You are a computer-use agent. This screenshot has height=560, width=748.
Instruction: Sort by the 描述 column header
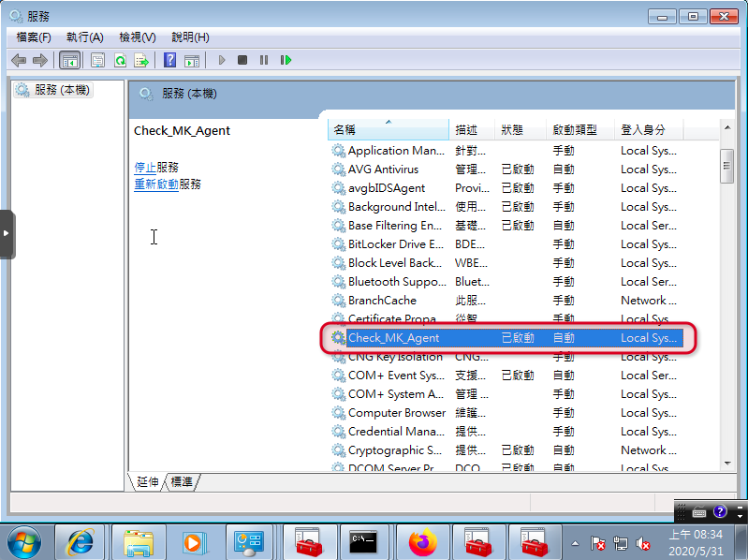point(472,130)
